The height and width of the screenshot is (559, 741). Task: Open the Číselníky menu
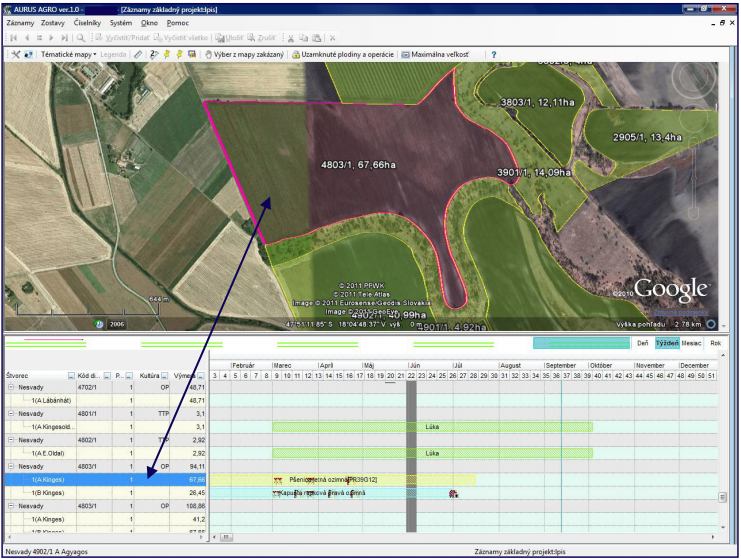pos(87,23)
